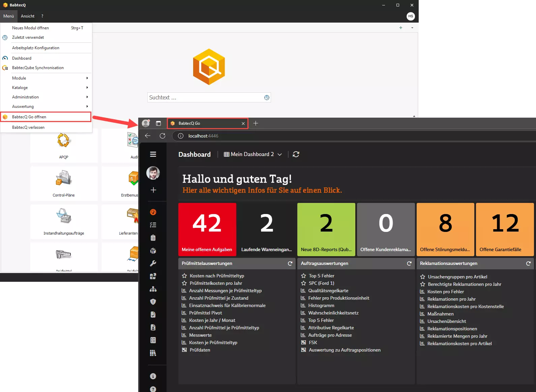The width and height of the screenshot is (536, 392).
Task: Open the package box sidebar icon
Action: click(153, 250)
